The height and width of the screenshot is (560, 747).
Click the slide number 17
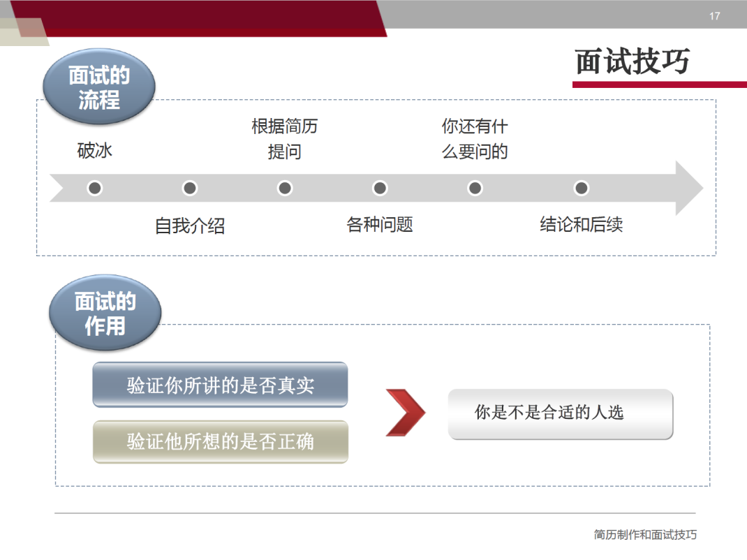point(714,16)
